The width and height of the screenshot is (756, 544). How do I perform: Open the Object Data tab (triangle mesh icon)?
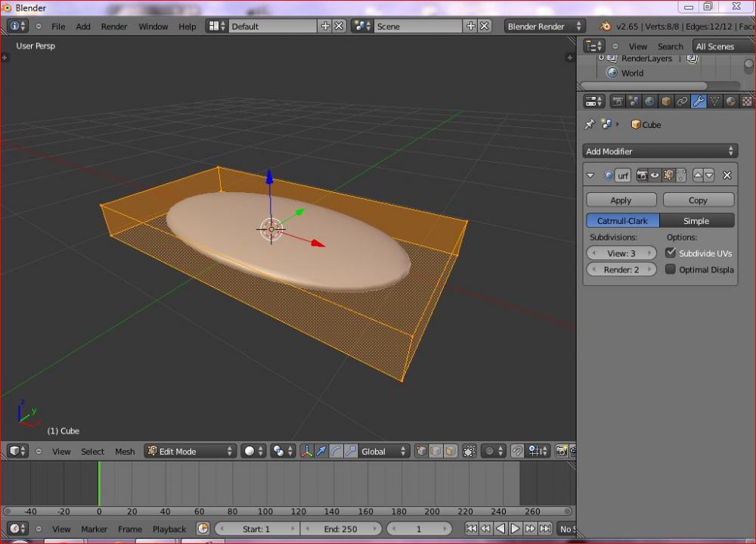[715, 101]
